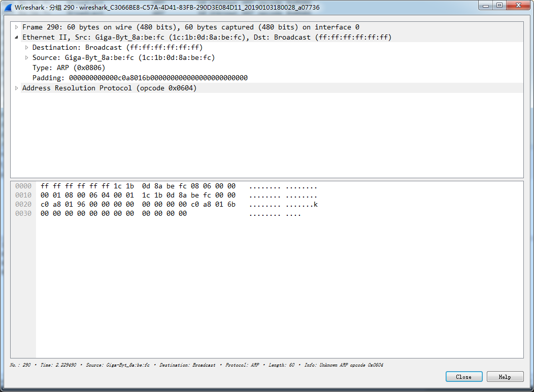
Task: Expand the Source: Giga-Byt_8a:be:fc field
Action: pyautogui.click(x=26, y=58)
